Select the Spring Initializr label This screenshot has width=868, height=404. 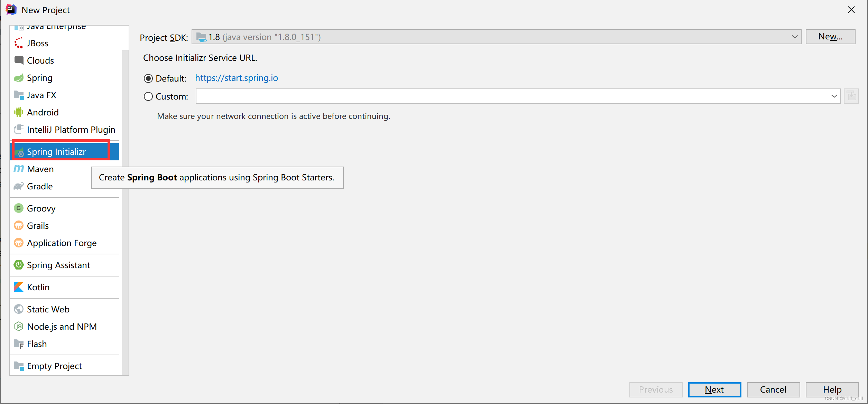(56, 152)
